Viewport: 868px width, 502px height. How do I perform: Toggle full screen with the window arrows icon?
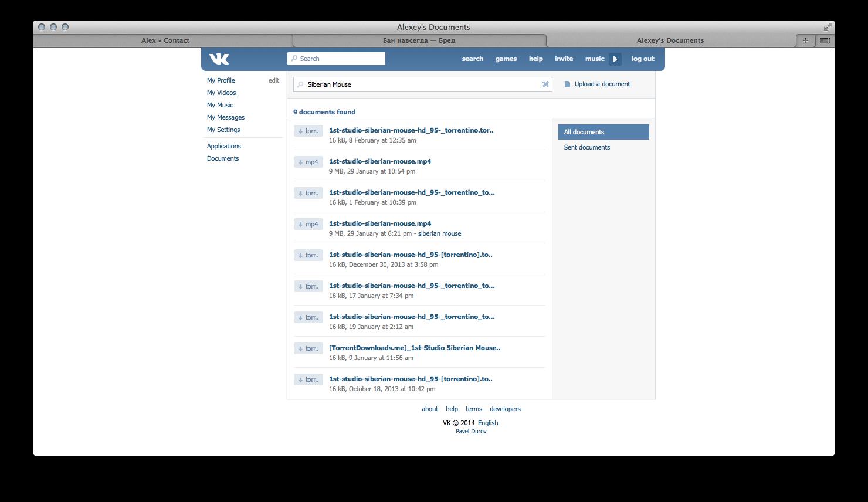[828, 27]
